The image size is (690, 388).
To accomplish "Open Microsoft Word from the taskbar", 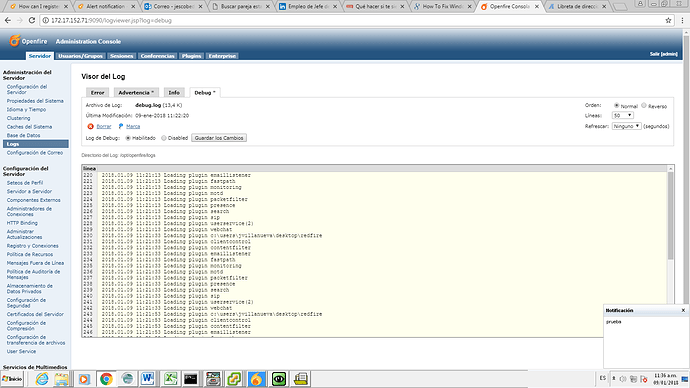I will click(x=148, y=379).
